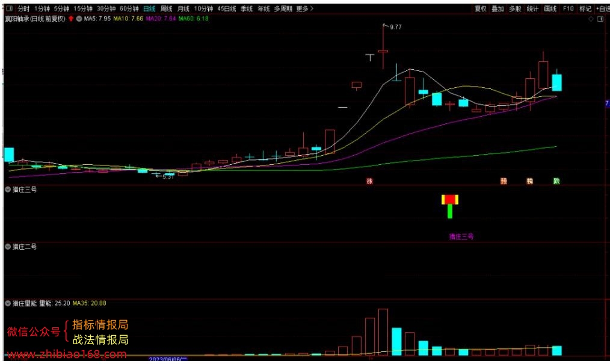Image resolution: width=610 pixels, height=364 pixels.
Task: Click the last cyan candlestick on the right
Action: (556, 81)
